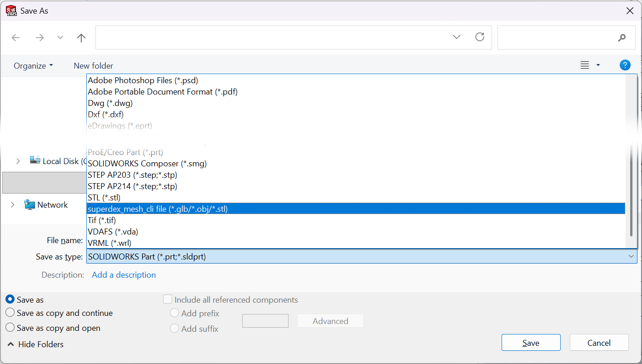Viewport: 642px width, 364px height.
Task: Click the Save button
Action: pos(531,343)
